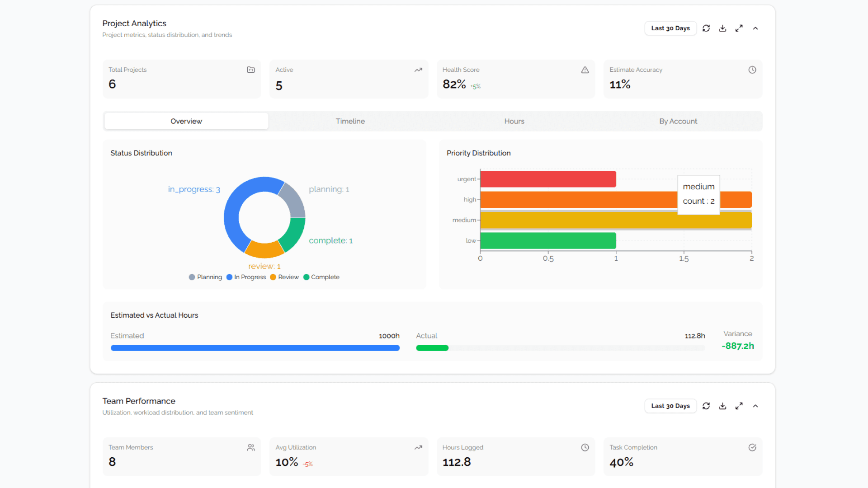Viewport: 868px width, 488px height.
Task: Click the 'review: 1' chart label
Action: 264,266
